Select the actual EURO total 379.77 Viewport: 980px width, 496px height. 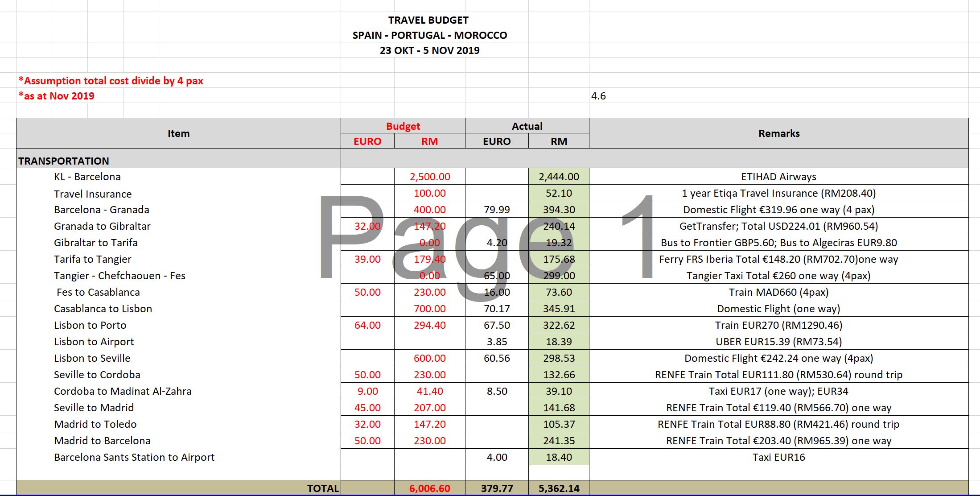click(x=497, y=488)
